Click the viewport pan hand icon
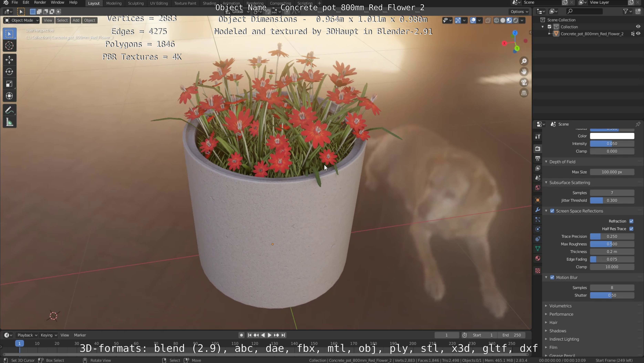Viewport: 644px width, 363px height. tap(524, 72)
